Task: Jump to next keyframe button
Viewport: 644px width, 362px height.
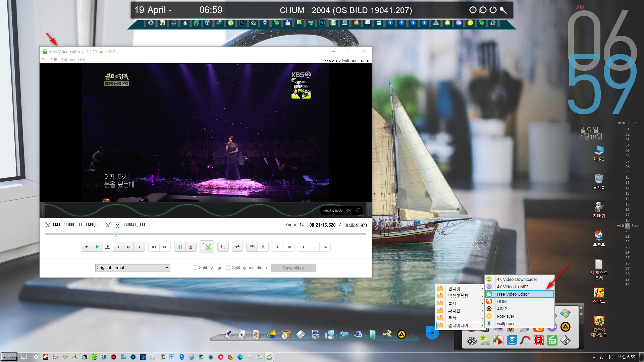Action: pyautogui.click(x=128, y=247)
